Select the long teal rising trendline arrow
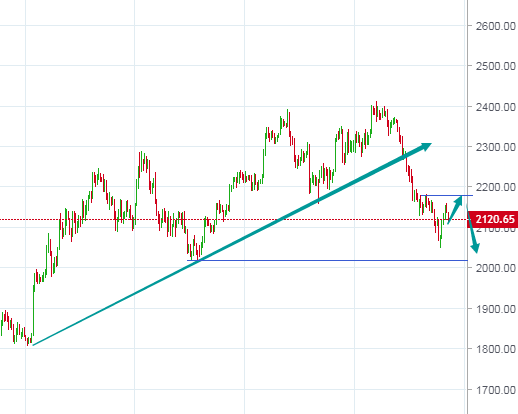The image size is (518, 414). pos(232,244)
